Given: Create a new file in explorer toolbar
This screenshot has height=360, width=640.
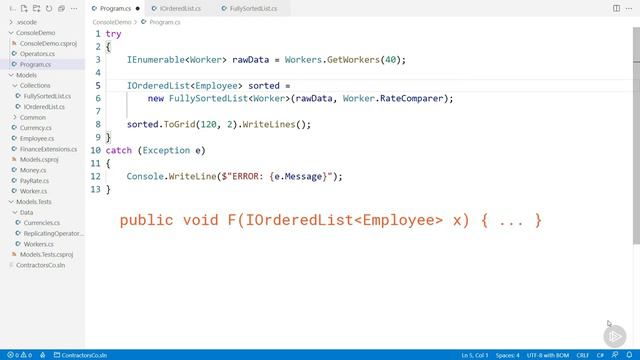Looking at the screenshot, I should [24, 8].
